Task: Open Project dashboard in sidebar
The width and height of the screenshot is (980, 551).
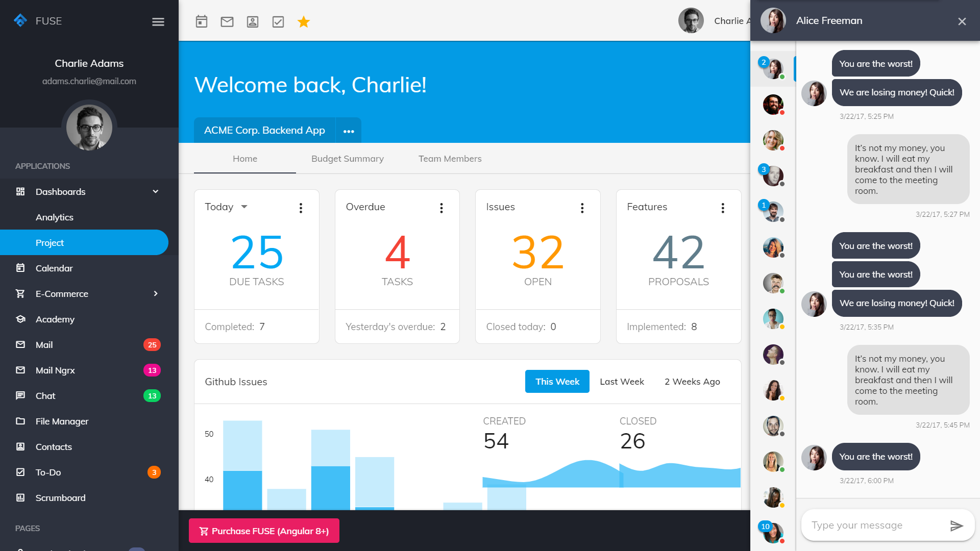Action: (x=84, y=242)
